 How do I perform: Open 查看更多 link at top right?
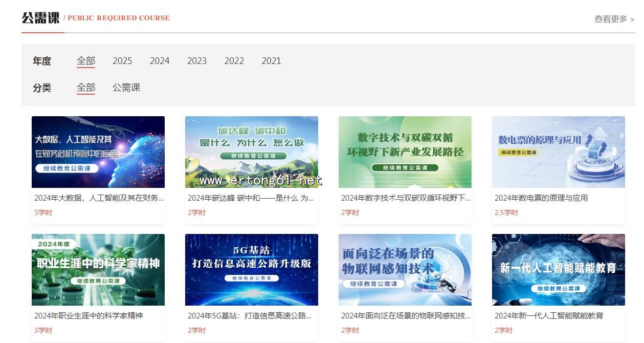[614, 19]
